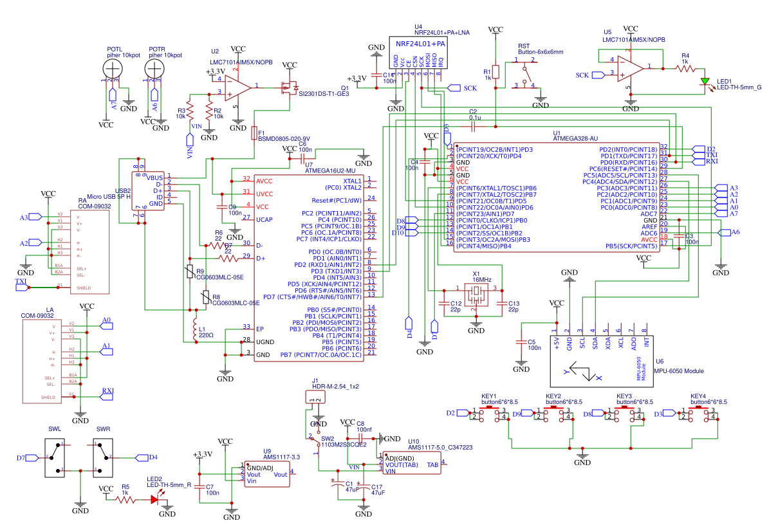Screen dimensions: 769x532
Task: Select the VIN net port below R3
Action: [190, 139]
